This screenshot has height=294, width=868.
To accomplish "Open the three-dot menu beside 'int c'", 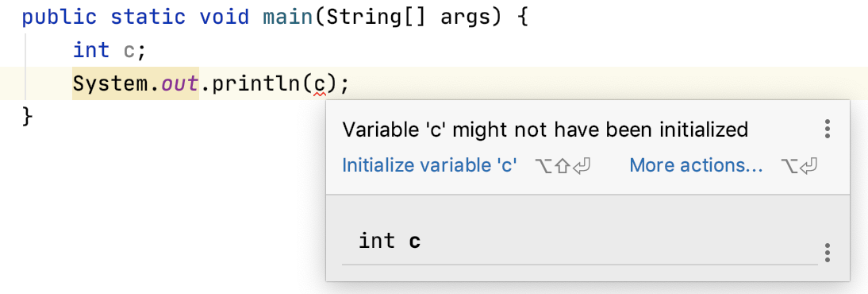I will click(x=827, y=253).
